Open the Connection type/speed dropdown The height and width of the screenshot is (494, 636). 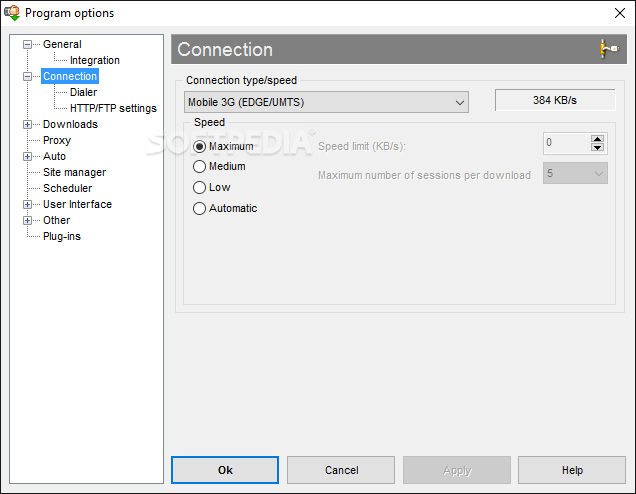click(326, 102)
